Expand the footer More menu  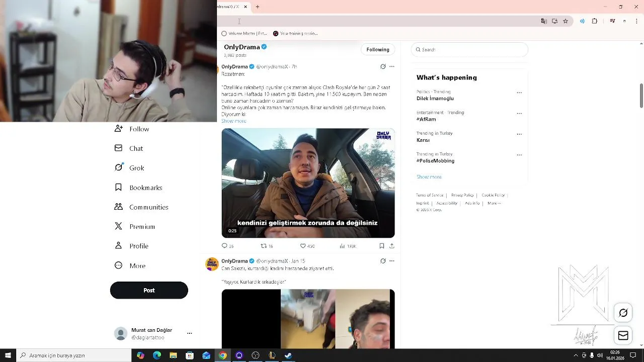(x=494, y=203)
